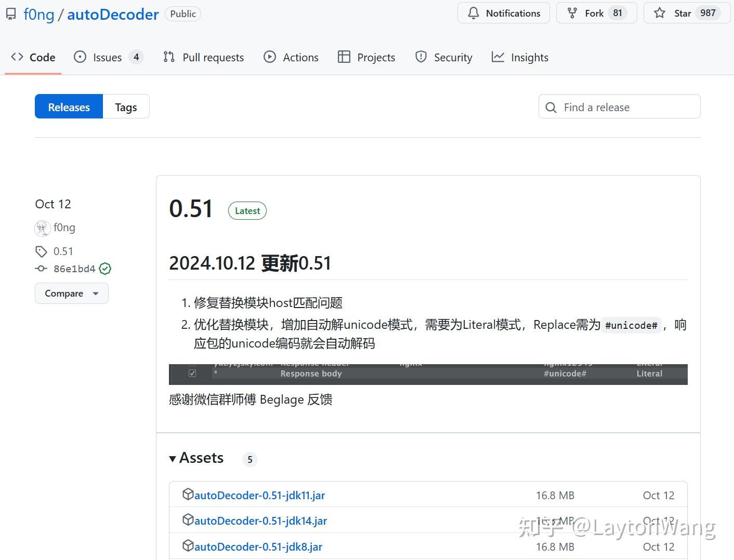Open the Insights graph icon
Screen dimensions: 734x560
[498, 57]
